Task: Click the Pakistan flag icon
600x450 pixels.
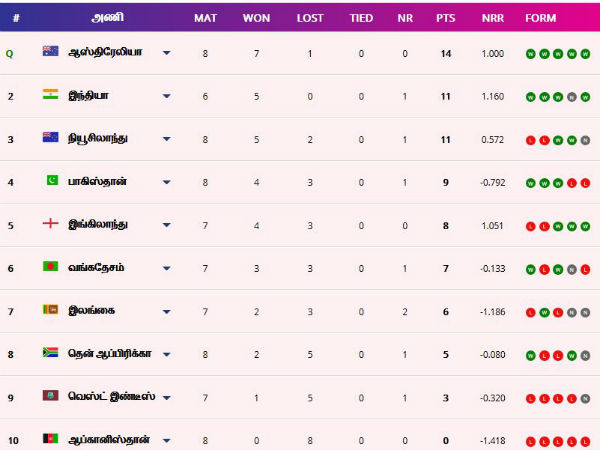Action: [x=50, y=181]
